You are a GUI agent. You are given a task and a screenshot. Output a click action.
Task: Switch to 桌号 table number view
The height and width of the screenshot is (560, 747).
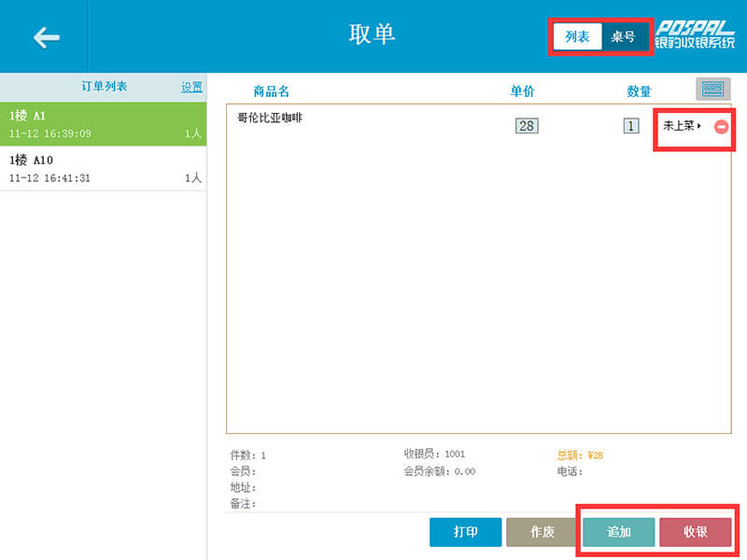[623, 37]
